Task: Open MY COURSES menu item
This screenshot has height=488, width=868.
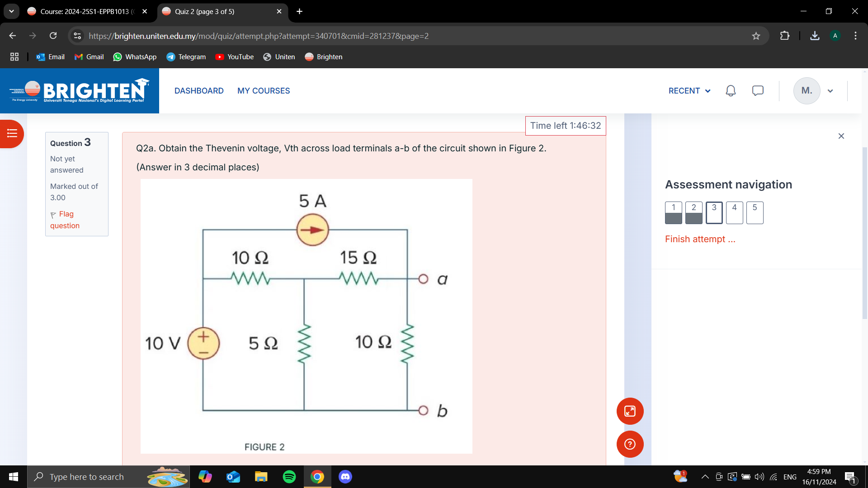Action: click(264, 90)
